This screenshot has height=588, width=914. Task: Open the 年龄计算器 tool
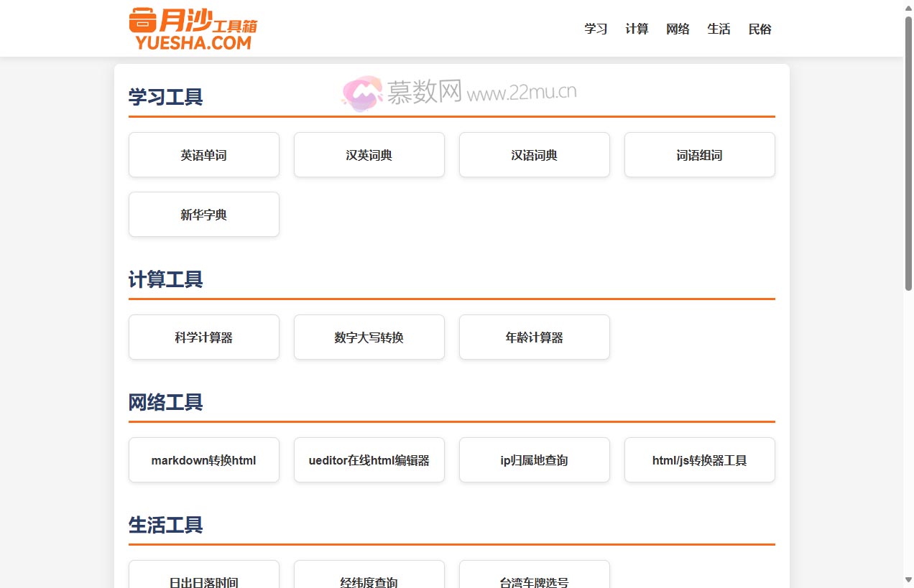[534, 337]
